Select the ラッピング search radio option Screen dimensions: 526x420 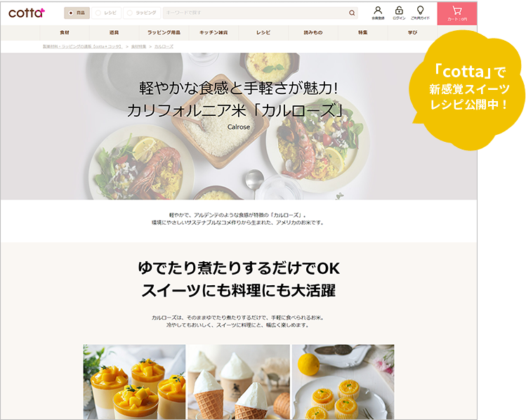[x=142, y=13]
